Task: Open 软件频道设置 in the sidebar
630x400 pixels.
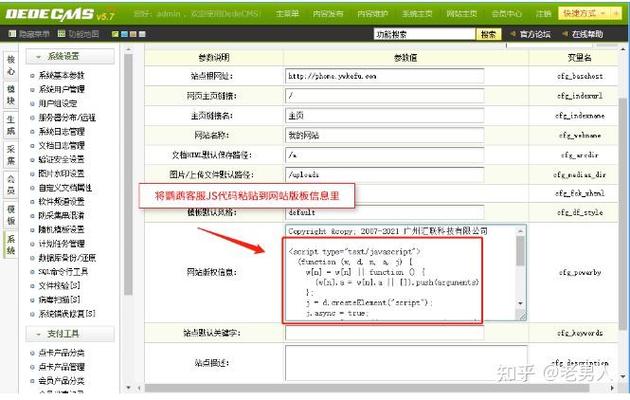Action: point(61,202)
